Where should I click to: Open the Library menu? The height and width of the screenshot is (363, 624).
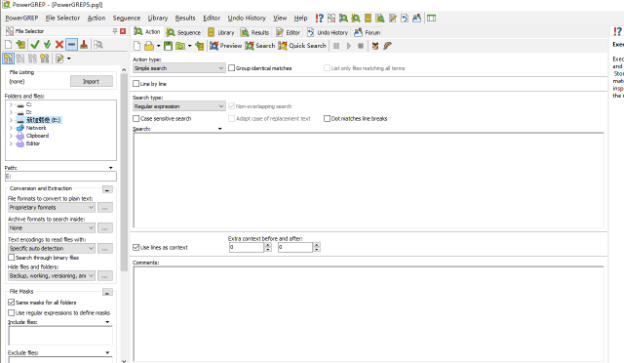tap(158, 18)
